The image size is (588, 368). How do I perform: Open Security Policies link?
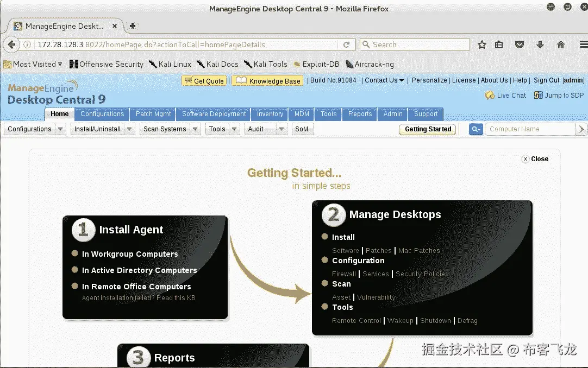click(422, 274)
